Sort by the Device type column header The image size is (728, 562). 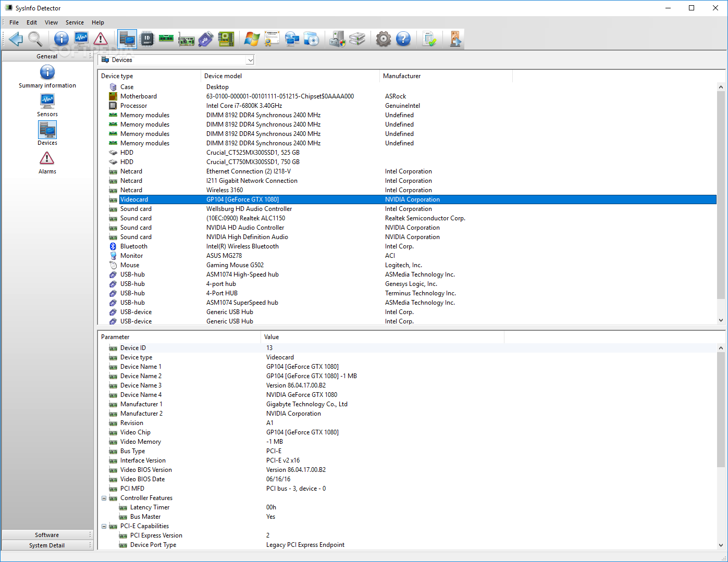click(x=149, y=76)
